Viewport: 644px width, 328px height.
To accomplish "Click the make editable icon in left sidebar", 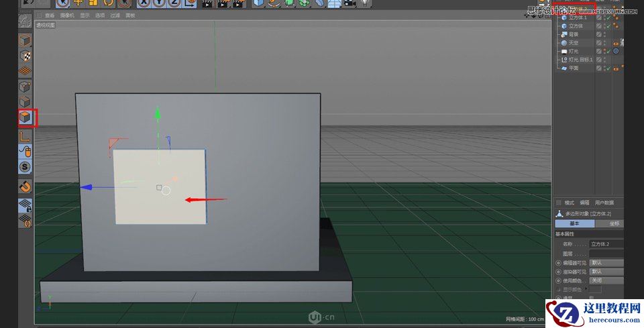I will point(25,21).
